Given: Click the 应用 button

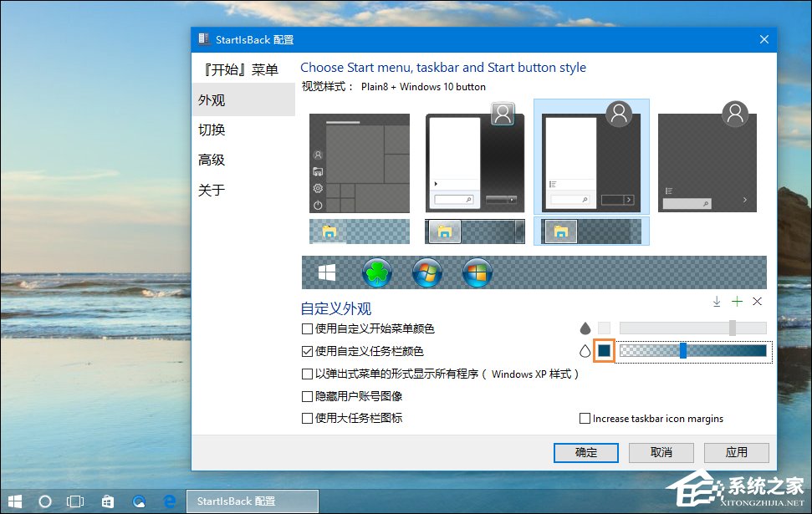Looking at the screenshot, I should [x=736, y=452].
